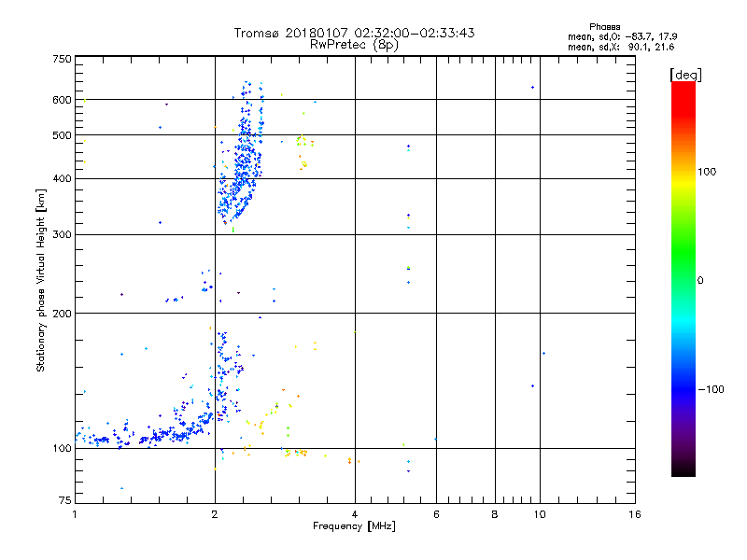This screenshot has width=747, height=560.
Task: Click the colorbar '100' tick label
Action: [707, 172]
